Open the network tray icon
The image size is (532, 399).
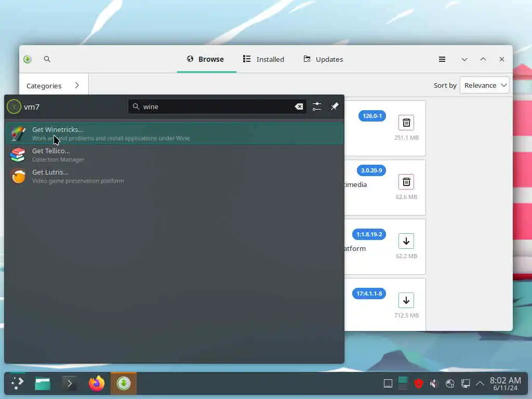(x=450, y=384)
